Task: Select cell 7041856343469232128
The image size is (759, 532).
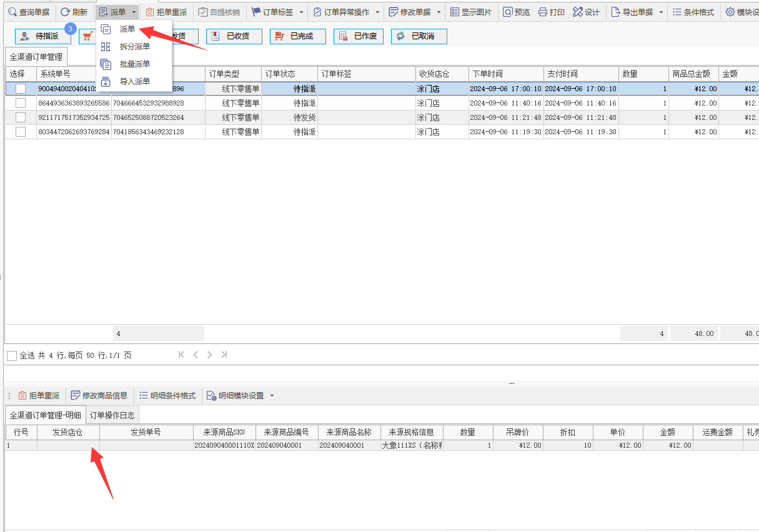Action: point(158,132)
